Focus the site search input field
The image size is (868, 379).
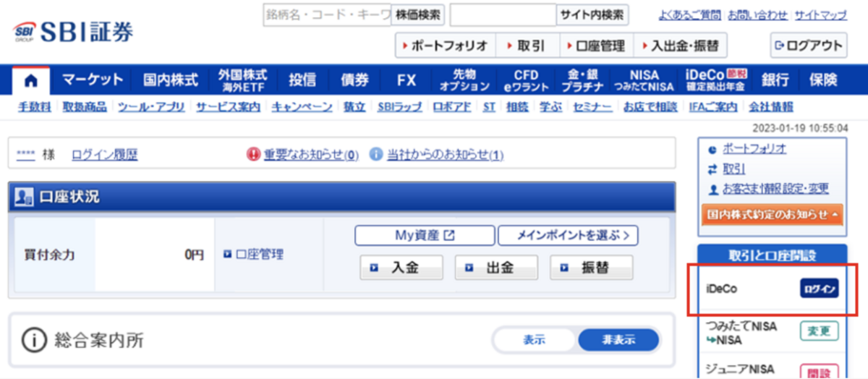coord(503,14)
